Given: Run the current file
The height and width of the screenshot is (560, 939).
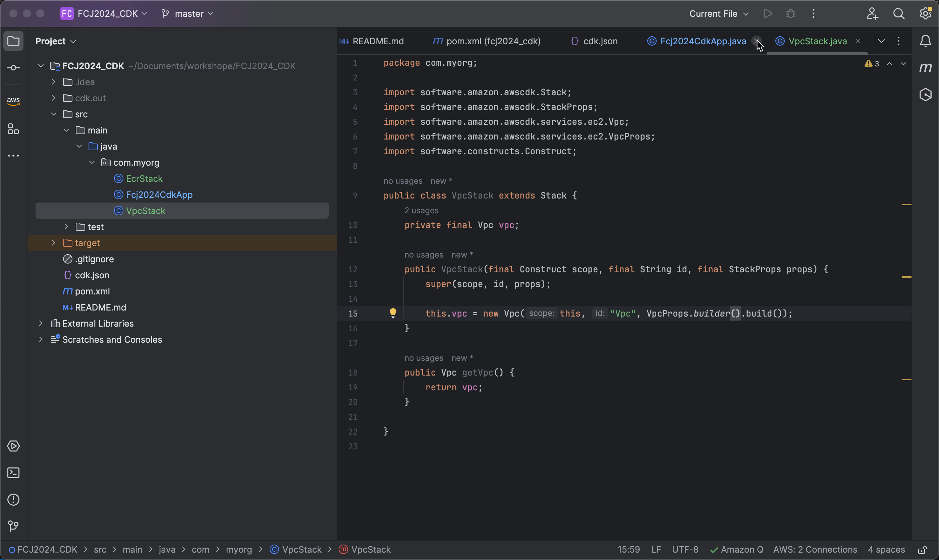Looking at the screenshot, I should (768, 14).
